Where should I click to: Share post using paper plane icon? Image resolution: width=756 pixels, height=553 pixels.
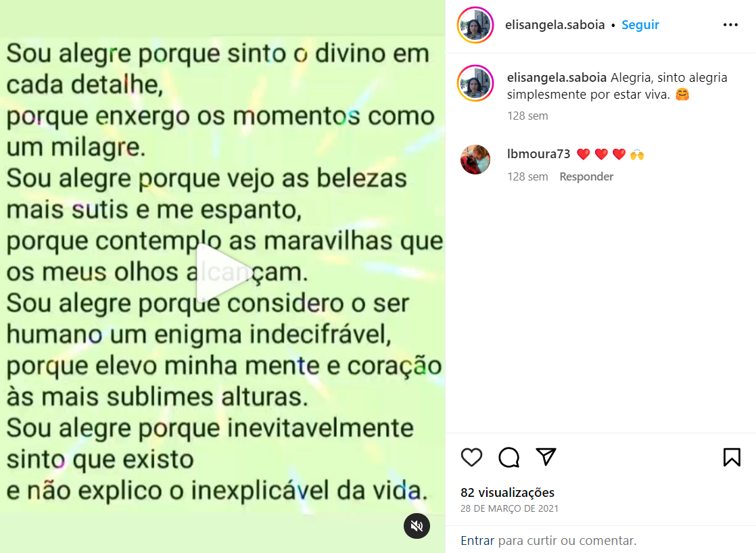[546, 457]
